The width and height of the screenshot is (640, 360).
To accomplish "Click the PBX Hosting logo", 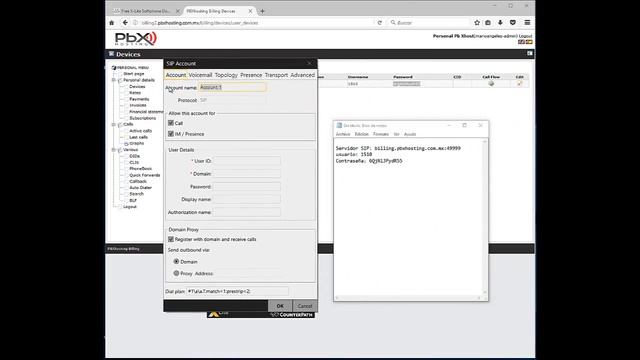I will (x=136, y=39).
